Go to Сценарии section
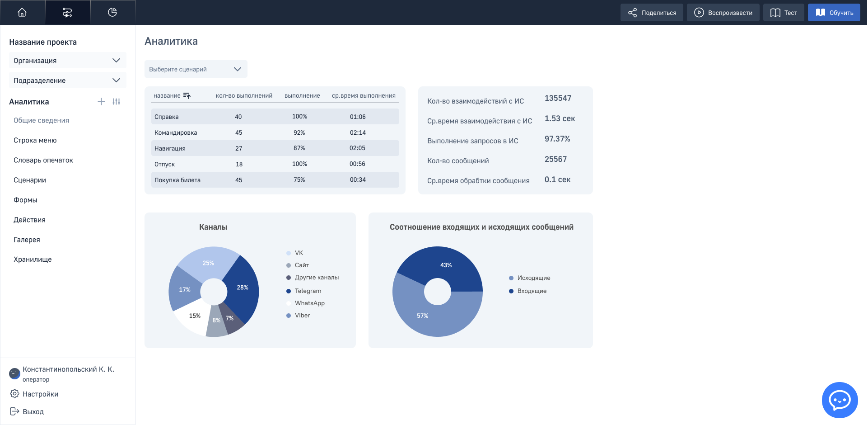Image resolution: width=868 pixels, height=425 pixels. tap(30, 180)
